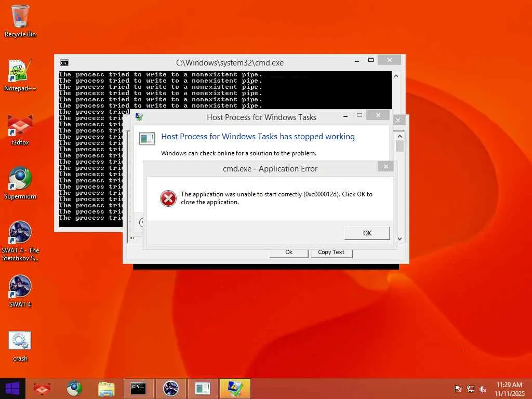
Task: Select the SWAT 4 desktop shortcut
Action: point(20,291)
